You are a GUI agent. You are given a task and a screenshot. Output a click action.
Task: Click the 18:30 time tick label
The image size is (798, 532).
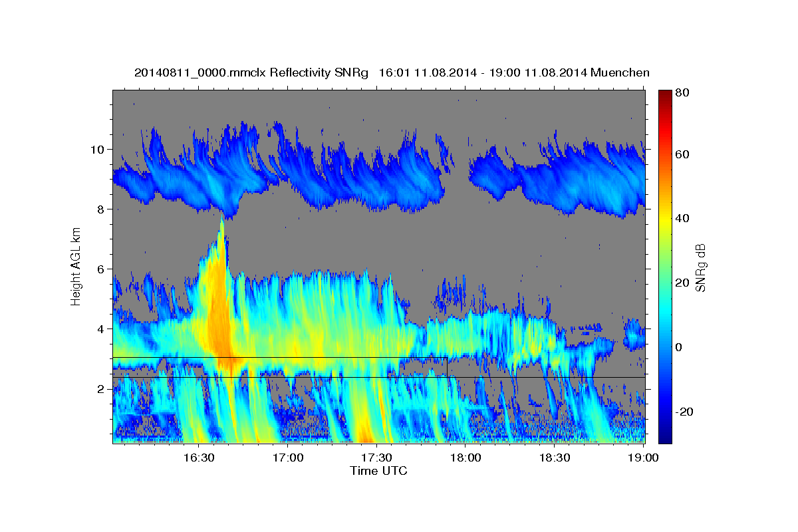pyautogui.click(x=555, y=458)
